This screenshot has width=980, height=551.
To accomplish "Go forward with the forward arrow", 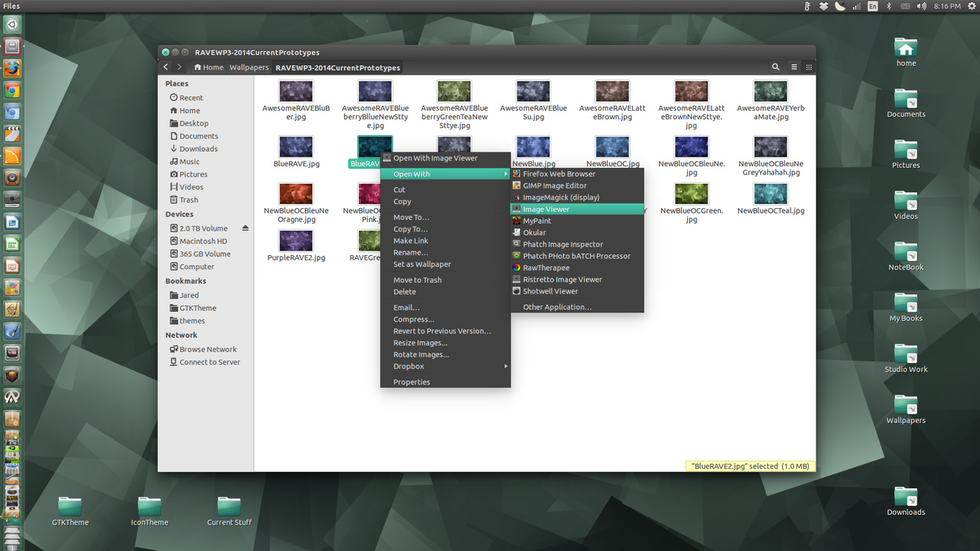I will [180, 68].
